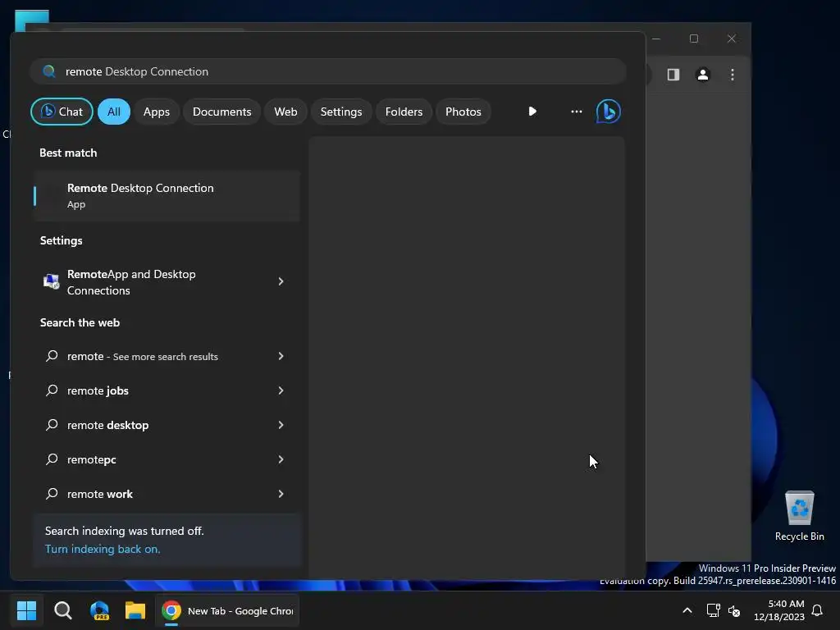Click the search box with remote Desktop Connection
Image resolution: width=840 pixels, height=630 pixels.
click(x=328, y=71)
